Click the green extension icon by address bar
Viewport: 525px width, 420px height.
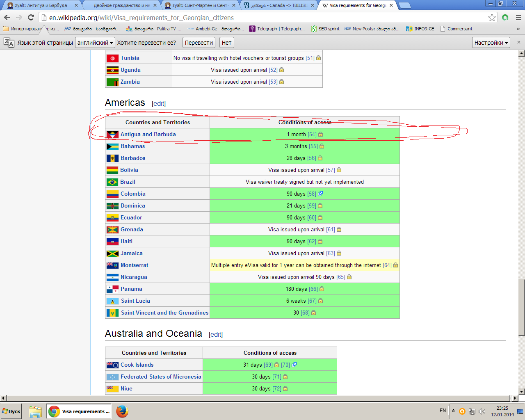pyautogui.click(x=505, y=17)
